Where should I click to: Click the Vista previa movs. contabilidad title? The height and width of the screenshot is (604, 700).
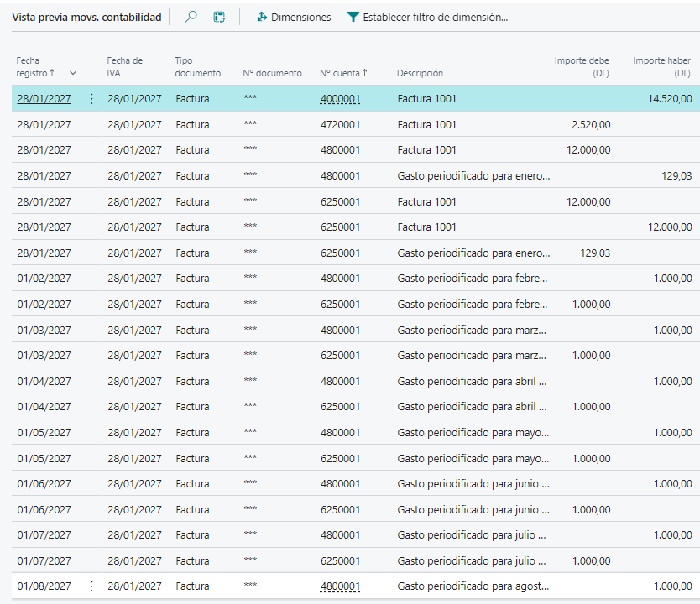pyautogui.click(x=86, y=17)
